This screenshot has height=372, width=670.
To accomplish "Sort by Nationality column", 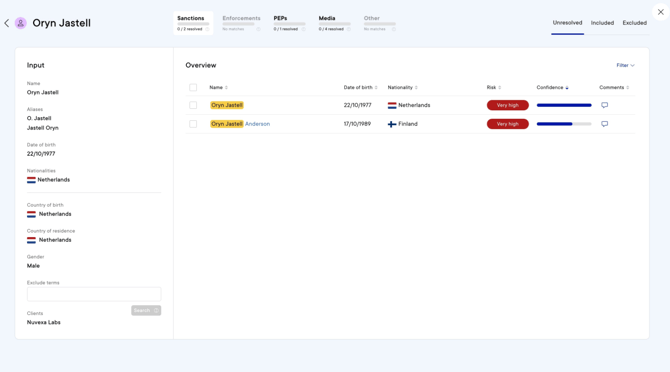I will 403,88.
